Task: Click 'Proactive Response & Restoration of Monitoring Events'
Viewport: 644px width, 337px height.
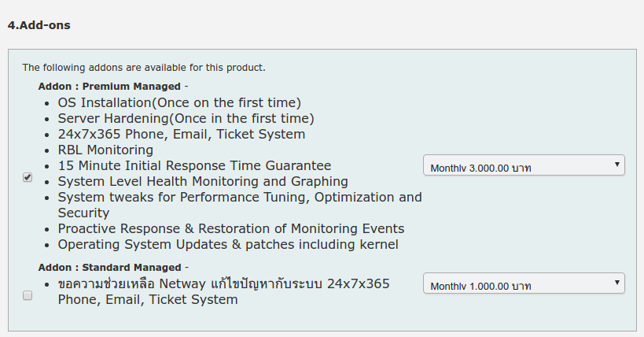Action: (231, 228)
